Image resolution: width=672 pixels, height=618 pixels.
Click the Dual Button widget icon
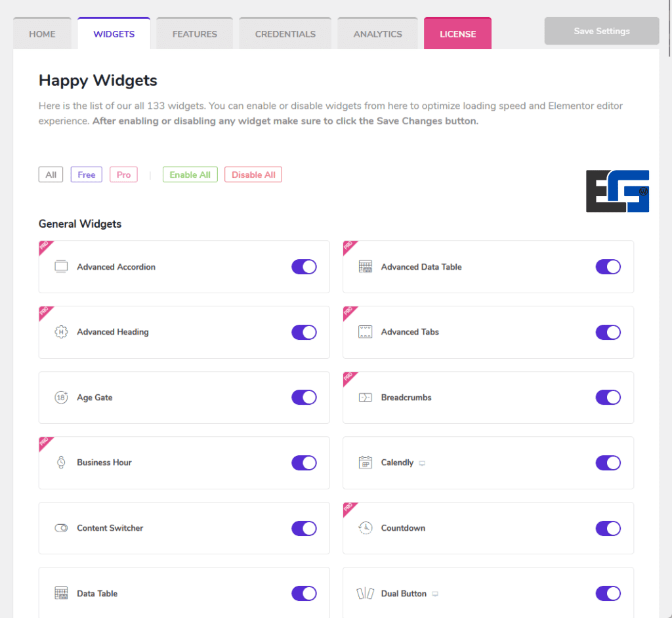click(x=365, y=594)
